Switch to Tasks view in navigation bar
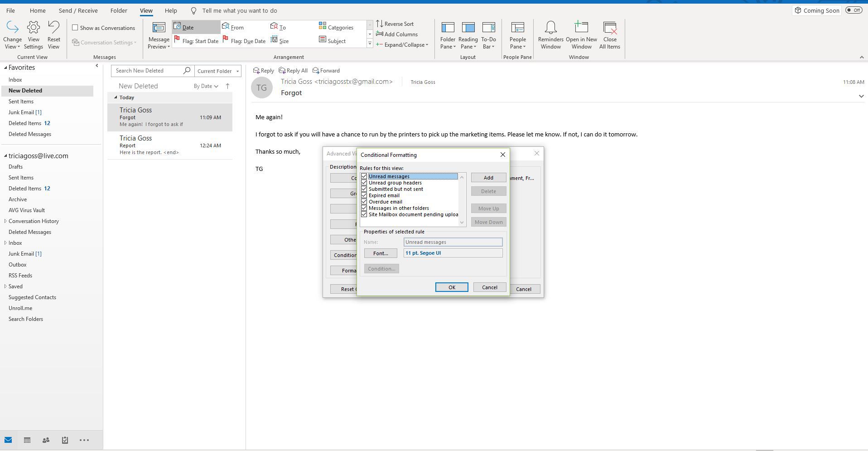 pos(65,440)
